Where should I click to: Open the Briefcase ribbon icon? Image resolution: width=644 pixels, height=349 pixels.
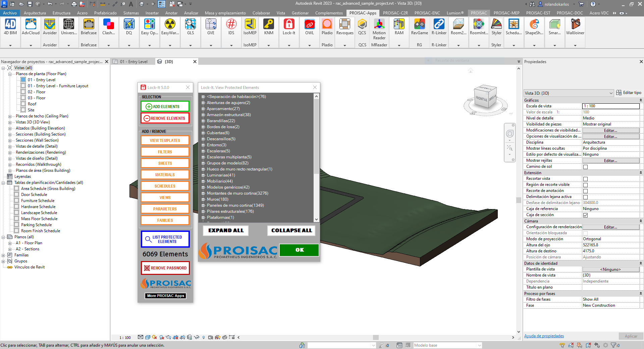pyautogui.click(x=89, y=27)
